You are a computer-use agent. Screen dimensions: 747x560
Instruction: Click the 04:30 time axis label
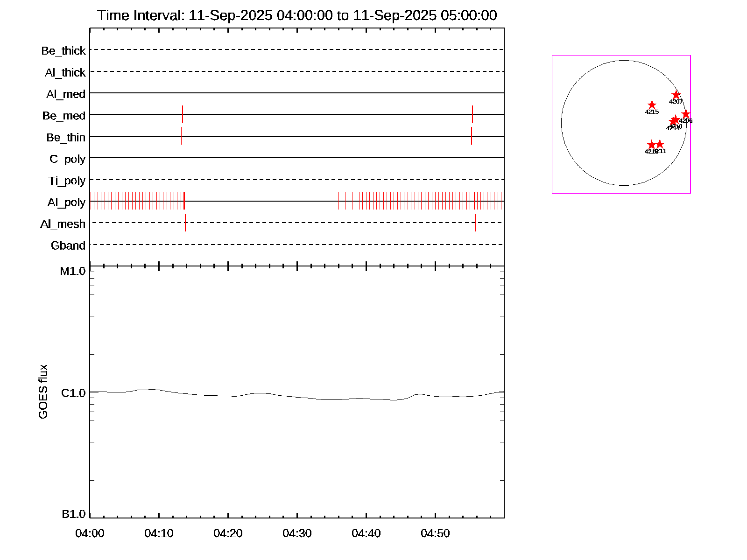click(297, 533)
